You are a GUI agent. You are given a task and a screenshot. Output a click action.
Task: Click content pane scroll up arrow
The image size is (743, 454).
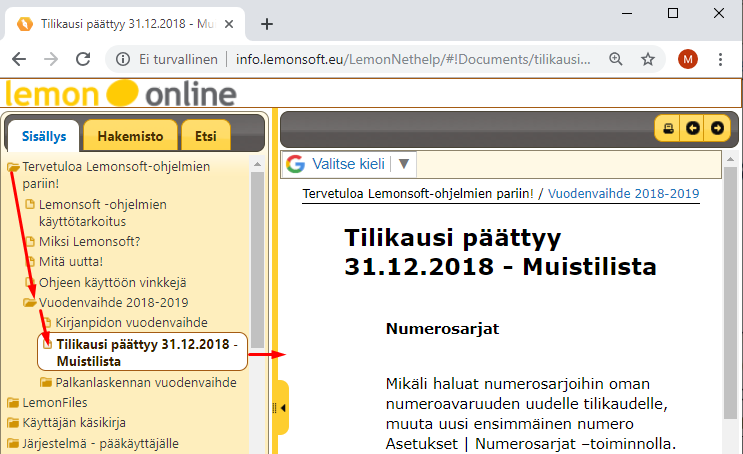tap(730, 159)
